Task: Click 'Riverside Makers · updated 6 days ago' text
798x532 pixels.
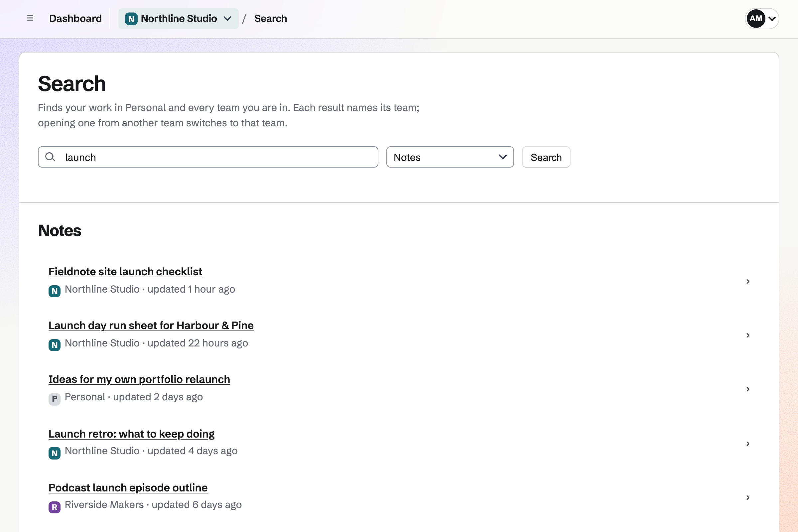Action: point(153,505)
